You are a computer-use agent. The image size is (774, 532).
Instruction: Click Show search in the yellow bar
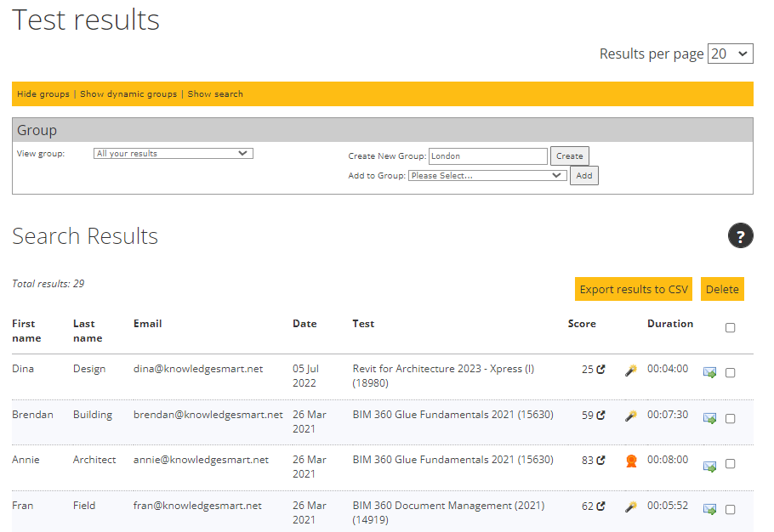coord(215,93)
